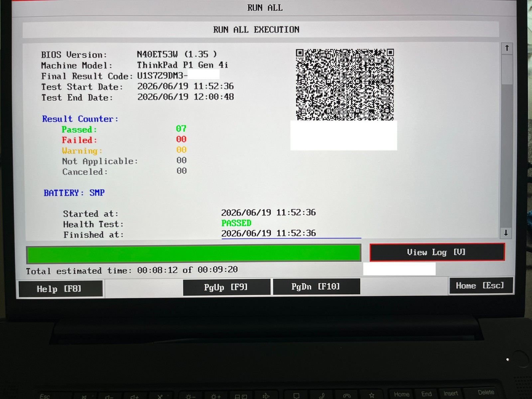Click the Health Test label

tap(93, 224)
